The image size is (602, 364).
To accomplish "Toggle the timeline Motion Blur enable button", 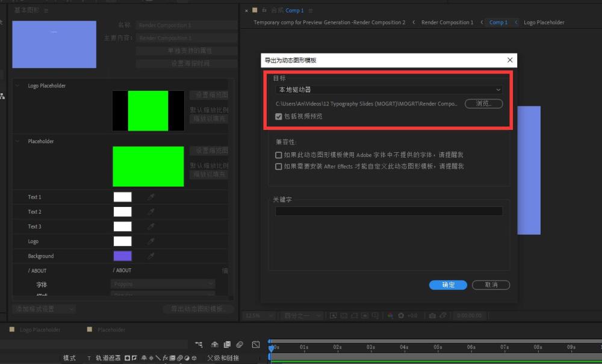I will 240,344.
